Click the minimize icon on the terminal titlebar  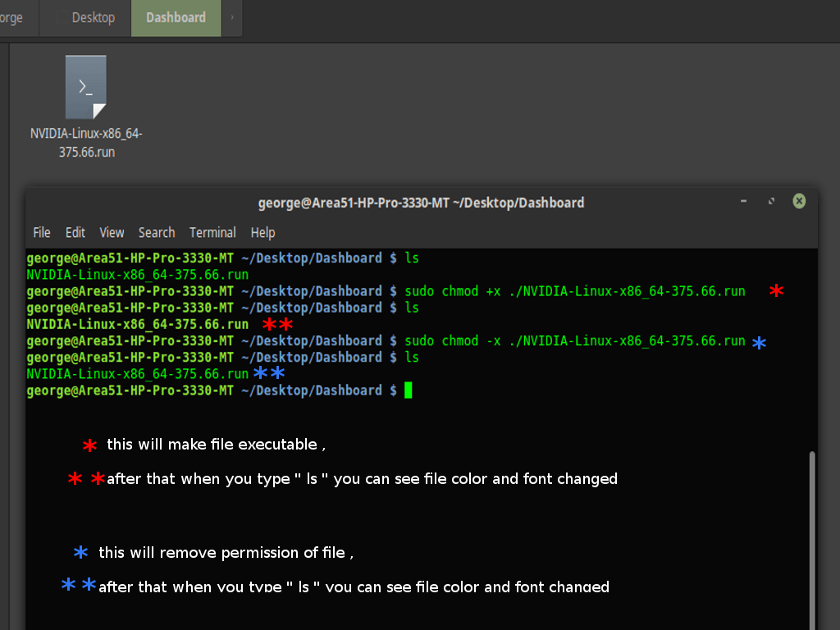tap(743, 201)
